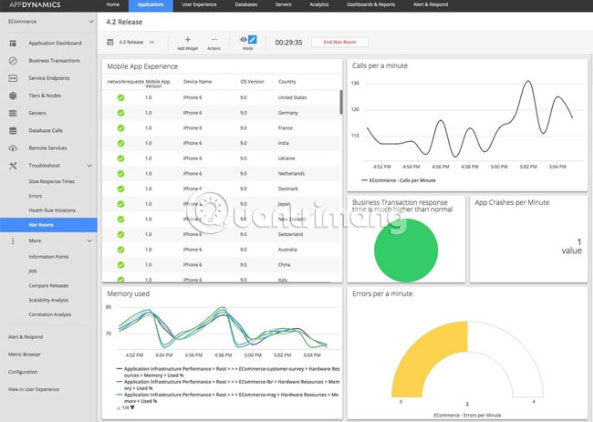The height and width of the screenshot is (422, 593).
Task: Click the yellow Errors per minute gauge
Action: pyautogui.click(x=429, y=359)
